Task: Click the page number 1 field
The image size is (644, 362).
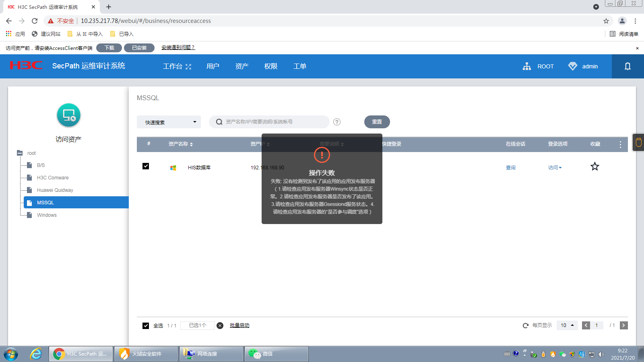Action: tap(597, 325)
